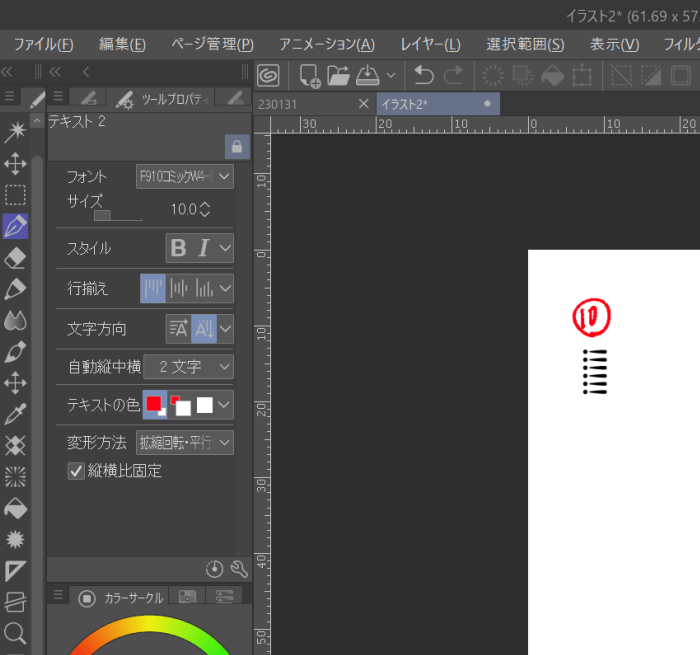Open the レイヤー(L) menu
Viewport: 700px width, 655px height.
pos(430,44)
